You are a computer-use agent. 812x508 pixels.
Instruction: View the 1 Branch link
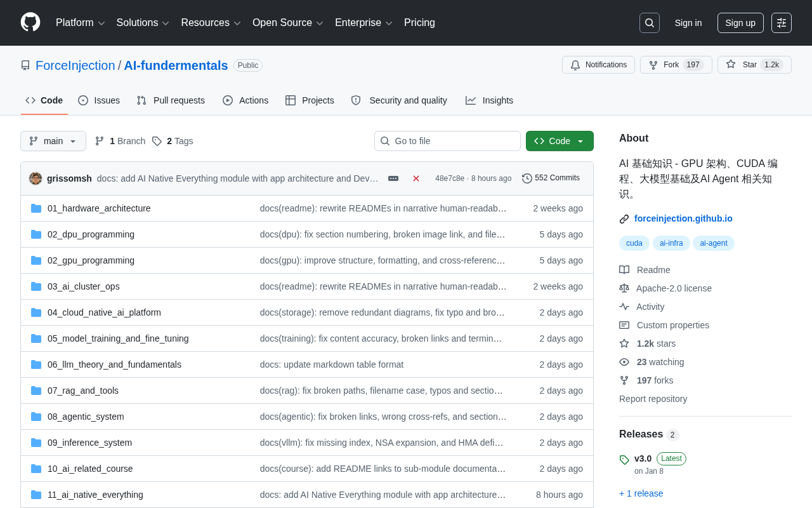(x=120, y=141)
